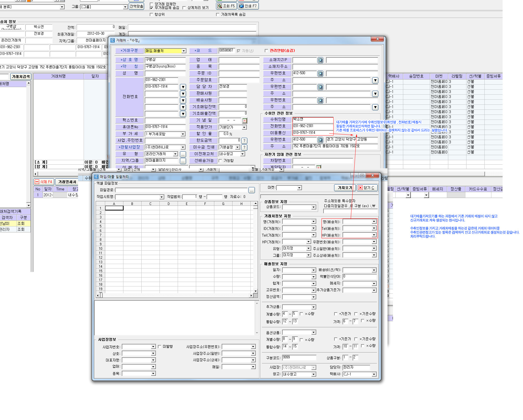Click 인쇄 F7 print button
The image size is (523, 420).
click(x=248, y=6)
